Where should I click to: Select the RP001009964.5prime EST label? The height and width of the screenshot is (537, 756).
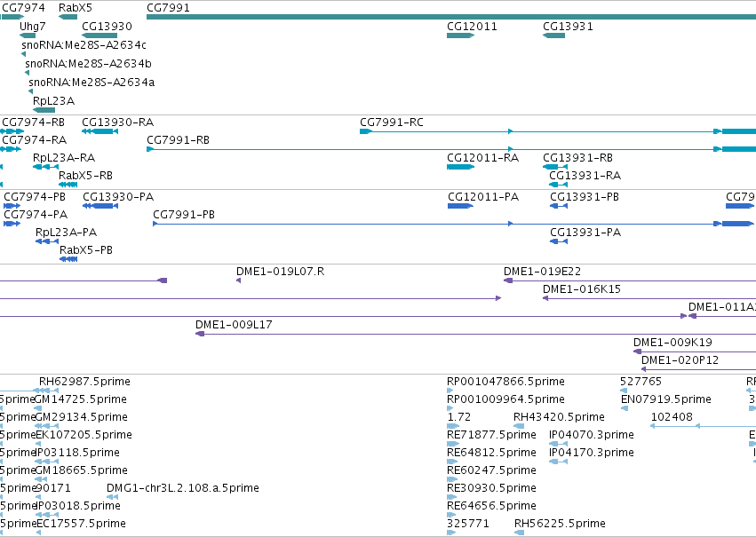[x=505, y=399]
